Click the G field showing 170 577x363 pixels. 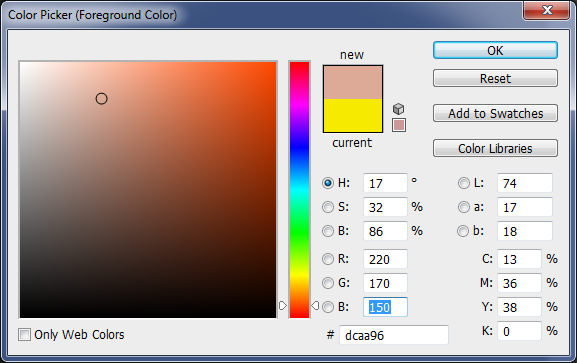tap(385, 283)
